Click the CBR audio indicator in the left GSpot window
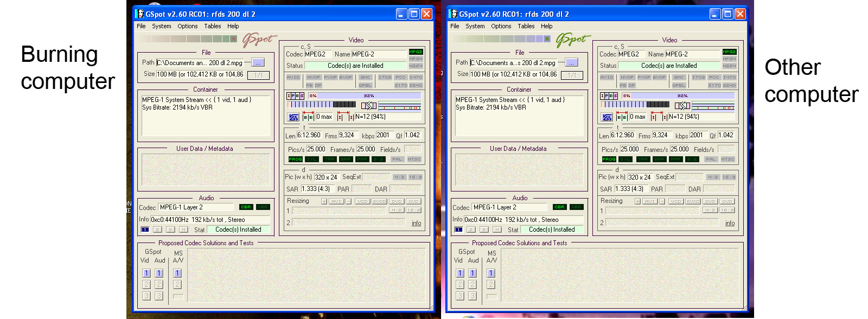This screenshot has height=319, width=868. (x=246, y=207)
